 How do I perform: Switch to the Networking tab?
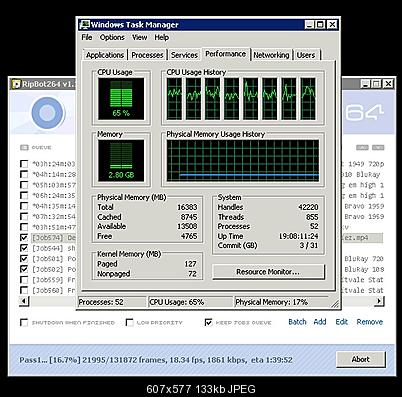point(271,55)
